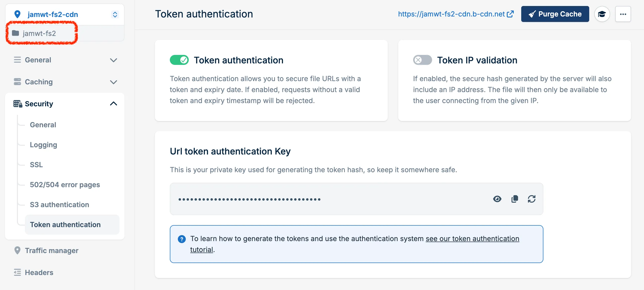
Task: Reveal the hidden authentication key
Action: click(x=497, y=199)
